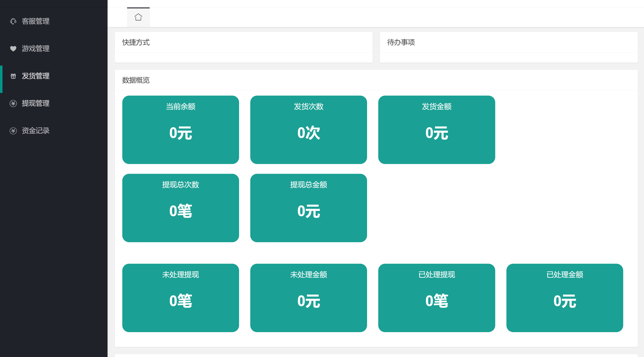
Task: Open 游戏管理 in the sidebar
Action: pos(35,49)
